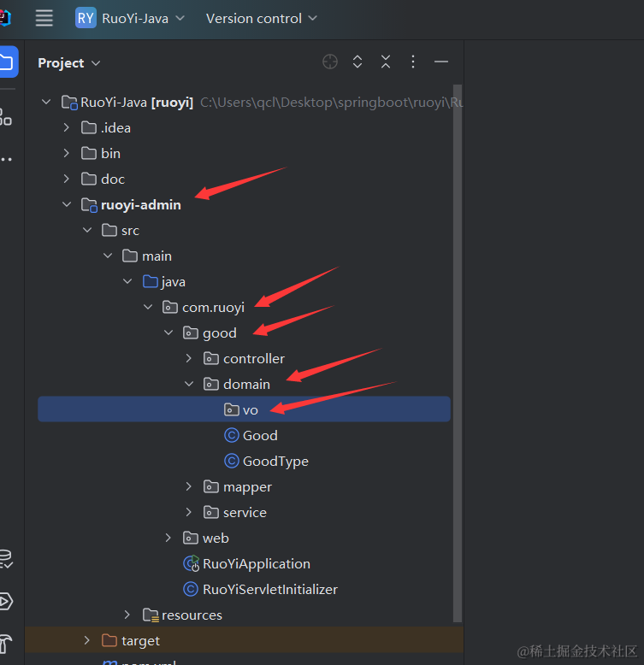Hide the Project panel with minimize icon
The width and height of the screenshot is (644, 665).
(x=441, y=62)
